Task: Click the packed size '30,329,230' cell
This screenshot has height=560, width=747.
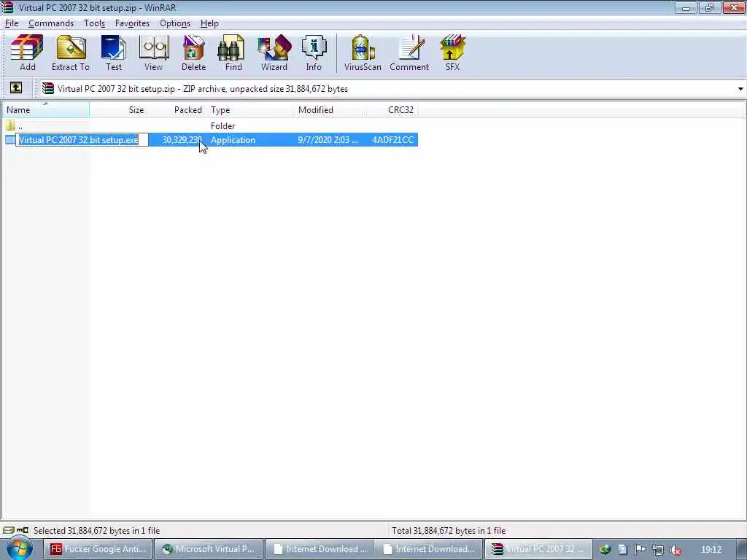Action: pyautogui.click(x=182, y=140)
